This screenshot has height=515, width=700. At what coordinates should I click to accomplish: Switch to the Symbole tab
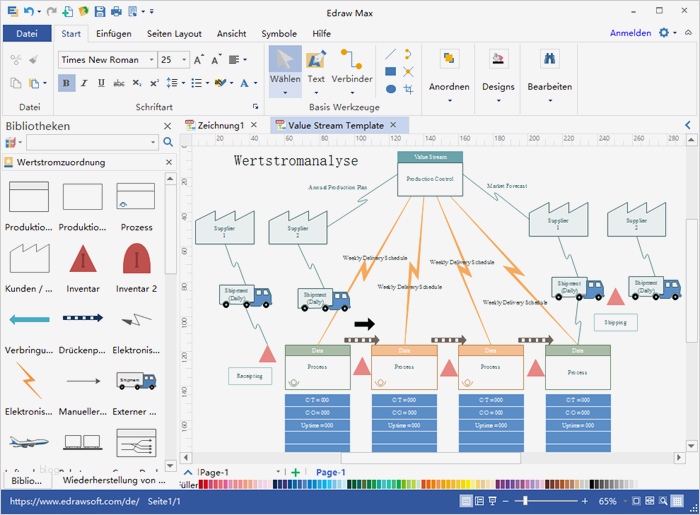279,33
